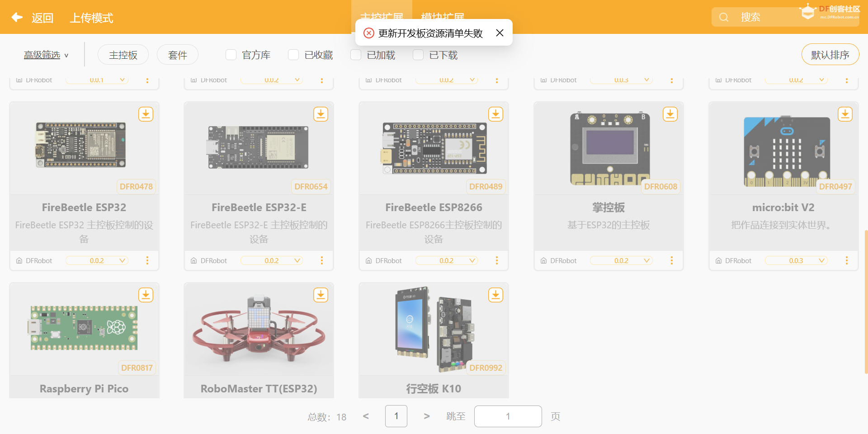
Task: Toggle the 已收藏 checkbox
Action: [293, 55]
